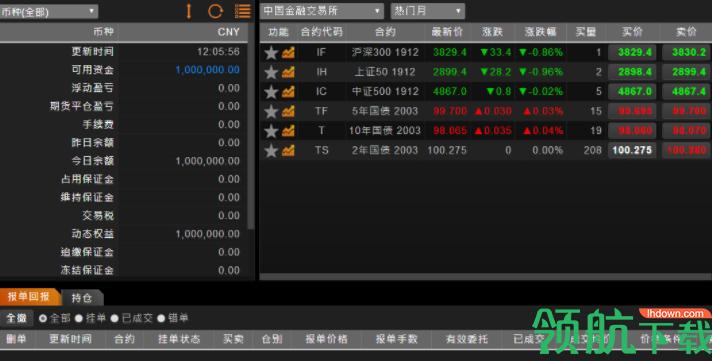
Task: Star the IF contract as favorite
Action: (x=271, y=53)
